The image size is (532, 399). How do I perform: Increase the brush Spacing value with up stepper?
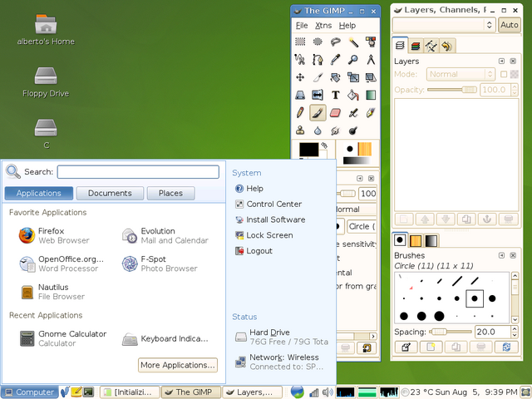(x=515, y=328)
